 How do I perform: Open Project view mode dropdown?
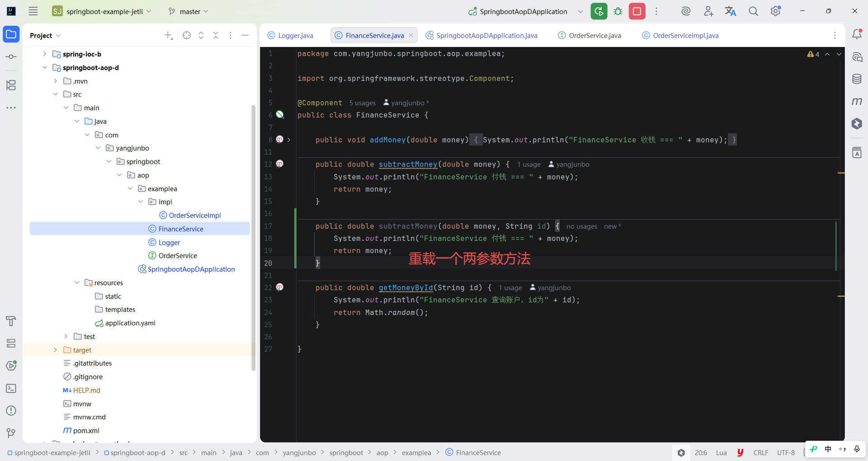tap(45, 35)
